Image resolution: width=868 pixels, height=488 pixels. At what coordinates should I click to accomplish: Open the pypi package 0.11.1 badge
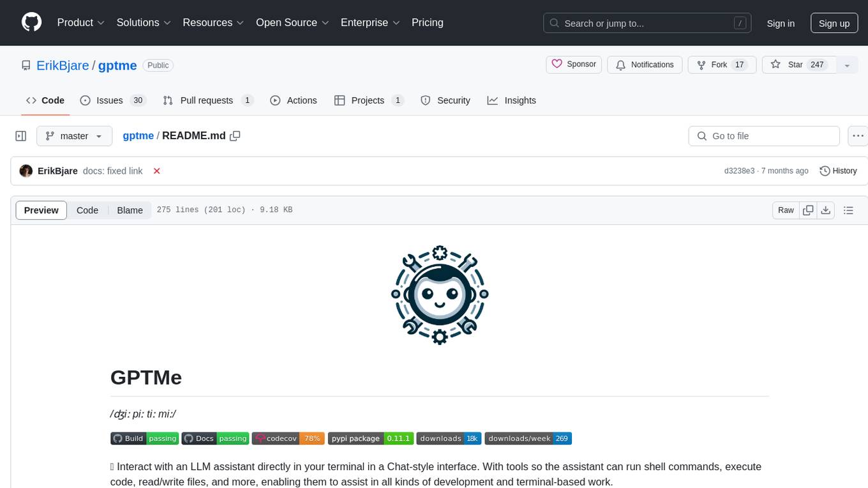pyautogui.click(x=371, y=438)
